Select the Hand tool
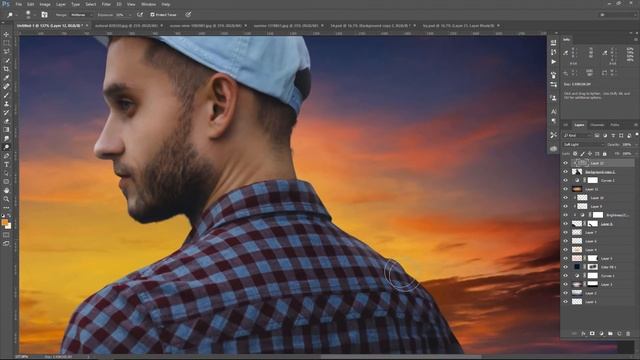The height and width of the screenshot is (360, 640). [6, 191]
